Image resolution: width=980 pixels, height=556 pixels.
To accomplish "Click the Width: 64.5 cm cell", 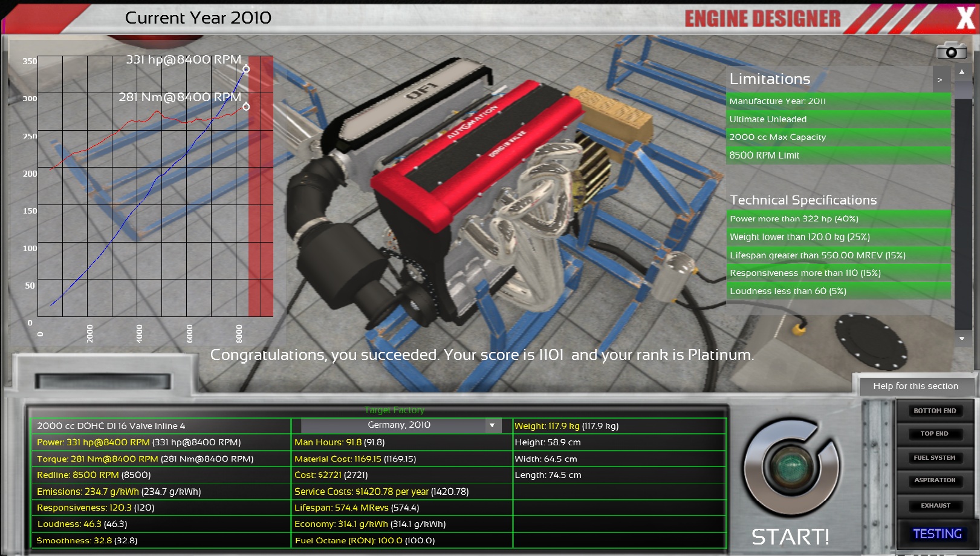I will pos(619,459).
